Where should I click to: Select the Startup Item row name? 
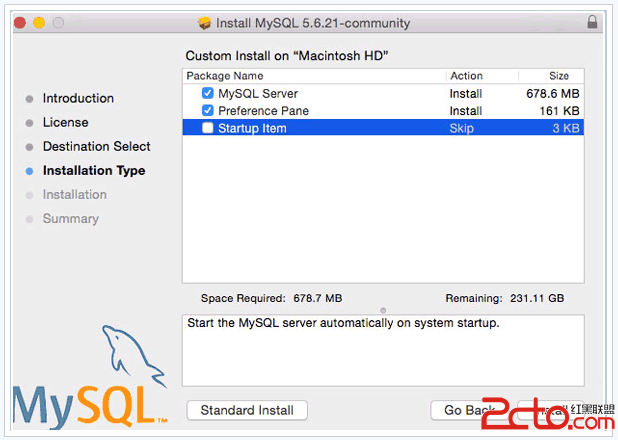coord(252,128)
